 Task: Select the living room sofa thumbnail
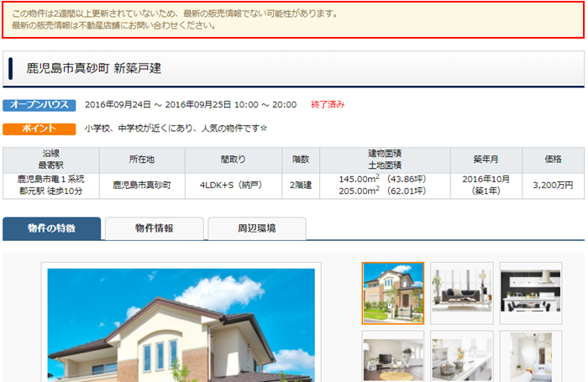tap(461, 293)
